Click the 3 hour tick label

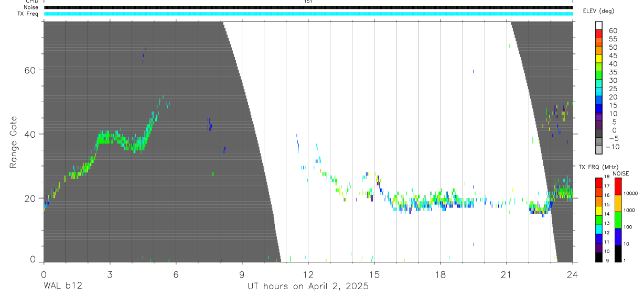(110, 274)
